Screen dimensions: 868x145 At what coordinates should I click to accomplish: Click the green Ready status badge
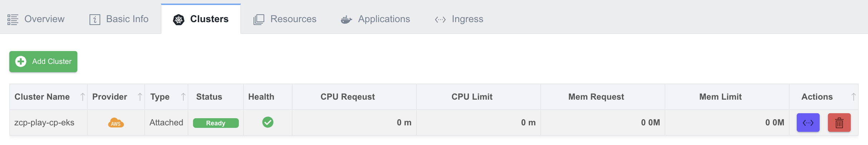click(216, 123)
